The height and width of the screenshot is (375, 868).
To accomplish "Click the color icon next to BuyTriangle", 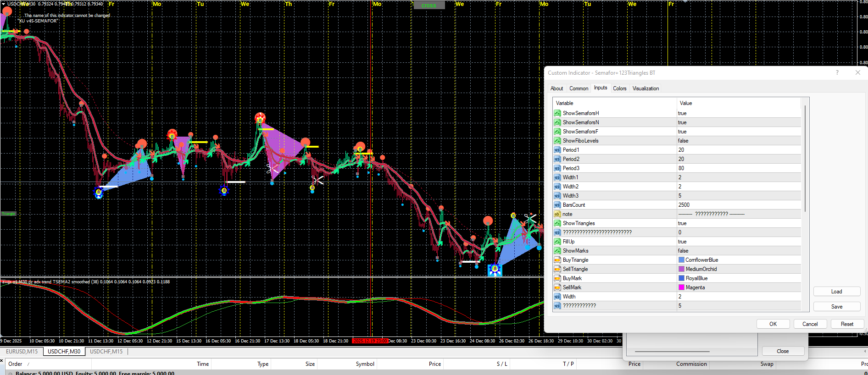I will coord(557,260).
